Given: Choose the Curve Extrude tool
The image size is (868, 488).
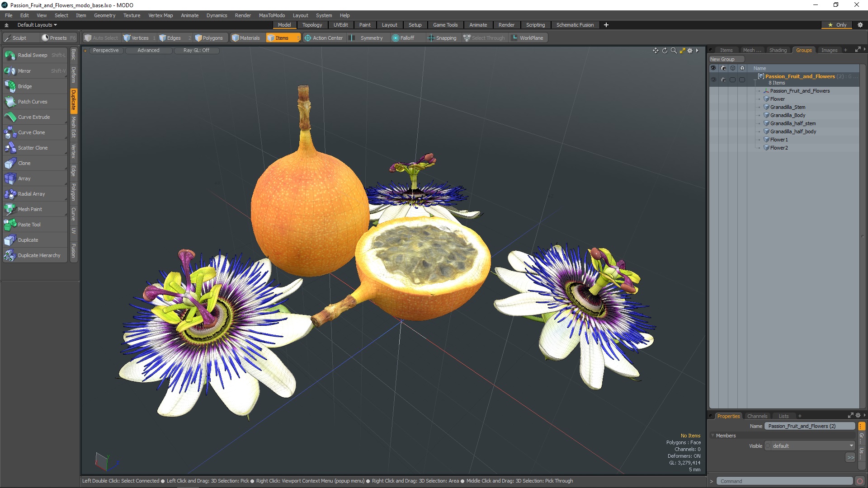Looking at the screenshot, I should [x=34, y=117].
